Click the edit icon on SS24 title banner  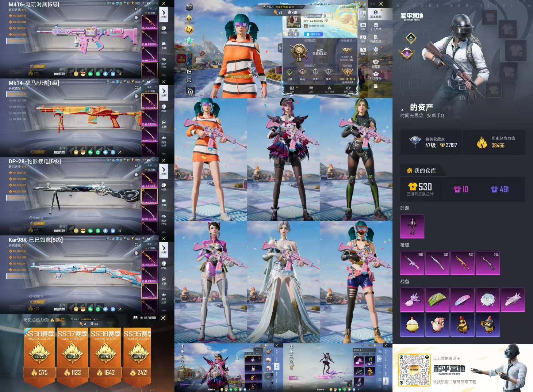[256, 76]
